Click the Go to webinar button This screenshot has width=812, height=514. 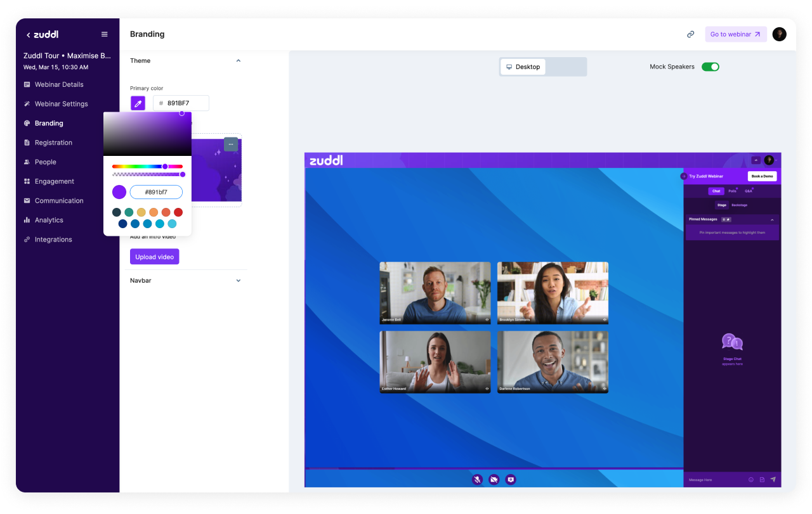(736, 34)
